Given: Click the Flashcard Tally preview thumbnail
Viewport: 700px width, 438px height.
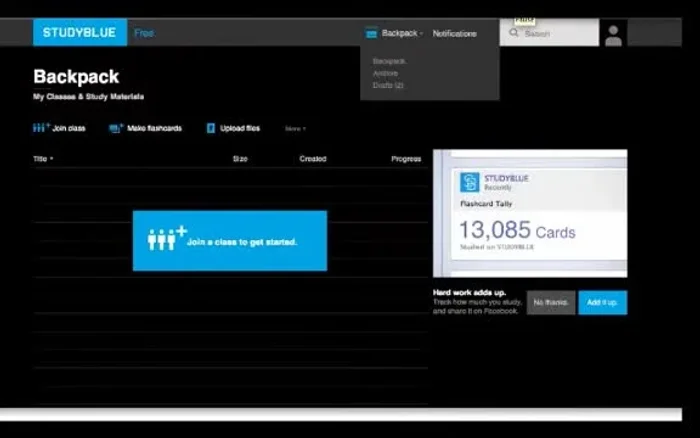Looking at the screenshot, I should 530,213.
